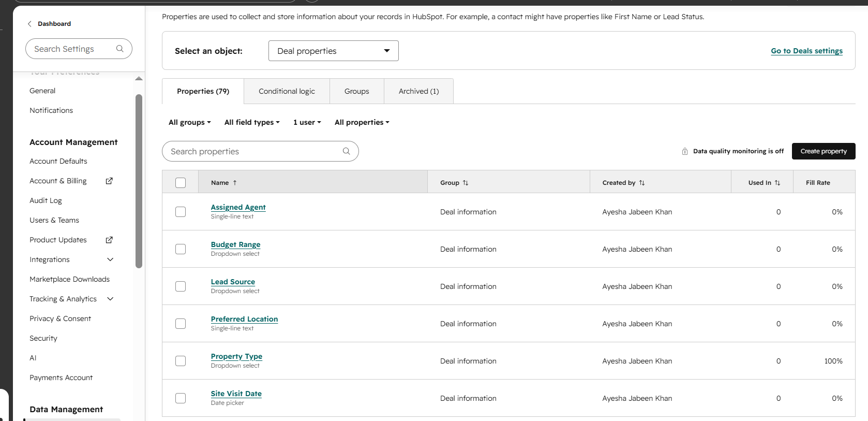Open Users & Teams settings
Screen dimensions: 868x421
[x=54, y=220]
